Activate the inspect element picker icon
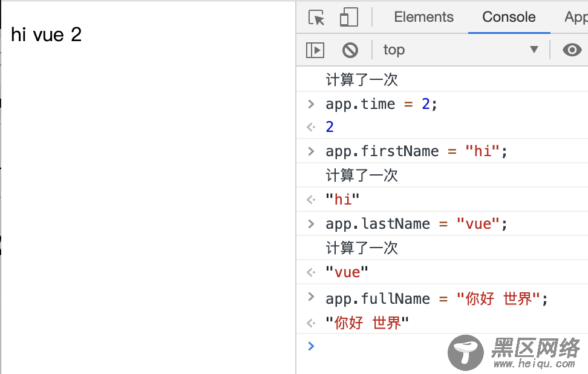This screenshot has height=374, width=588. pos(316,18)
